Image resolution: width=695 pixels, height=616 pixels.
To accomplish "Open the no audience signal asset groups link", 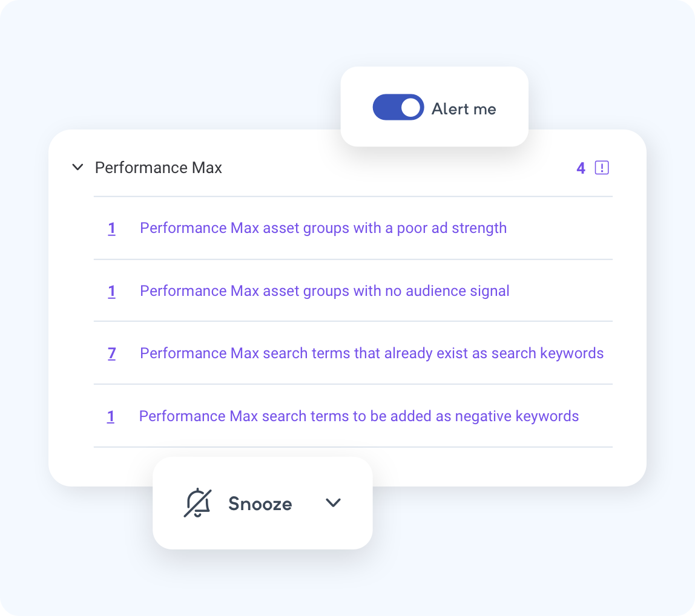I will (x=324, y=291).
